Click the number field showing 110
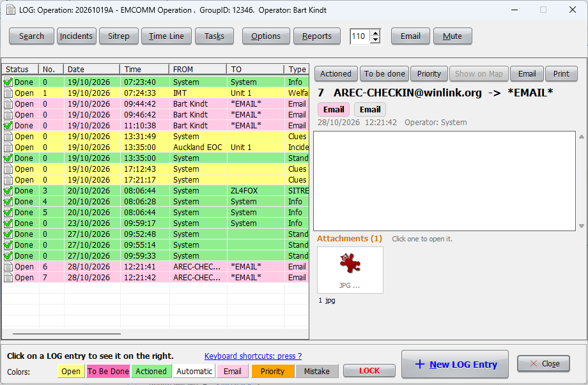The image size is (588, 385). (x=360, y=36)
